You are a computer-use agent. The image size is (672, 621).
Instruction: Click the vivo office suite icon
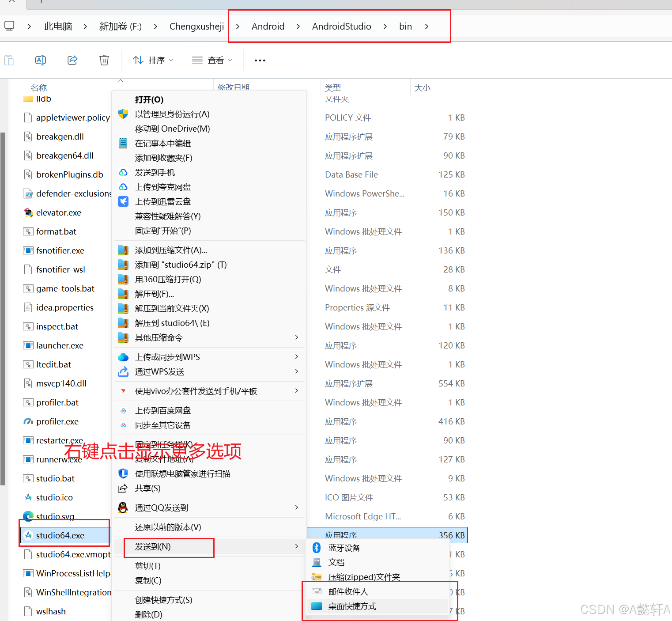pyautogui.click(x=123, y=391)
